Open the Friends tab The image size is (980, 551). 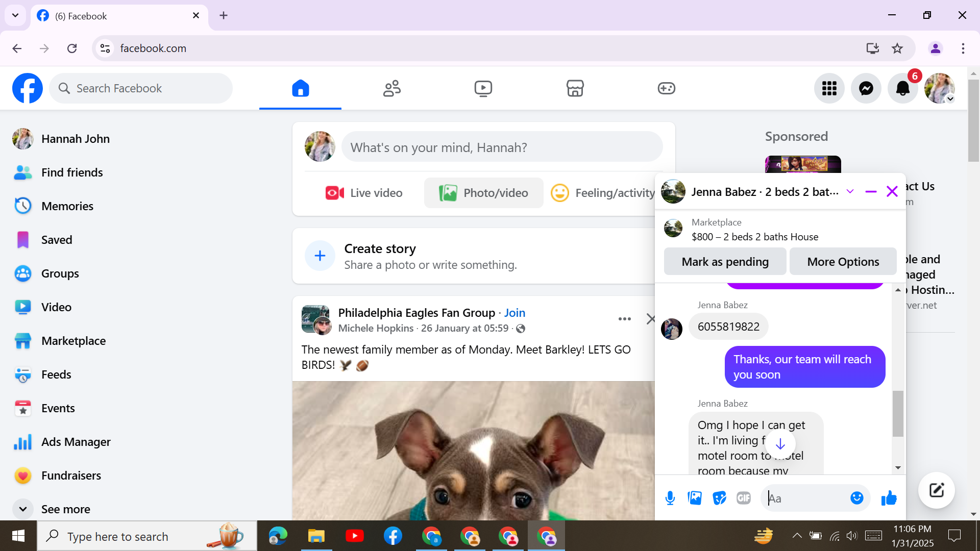(x=392, y=88)
